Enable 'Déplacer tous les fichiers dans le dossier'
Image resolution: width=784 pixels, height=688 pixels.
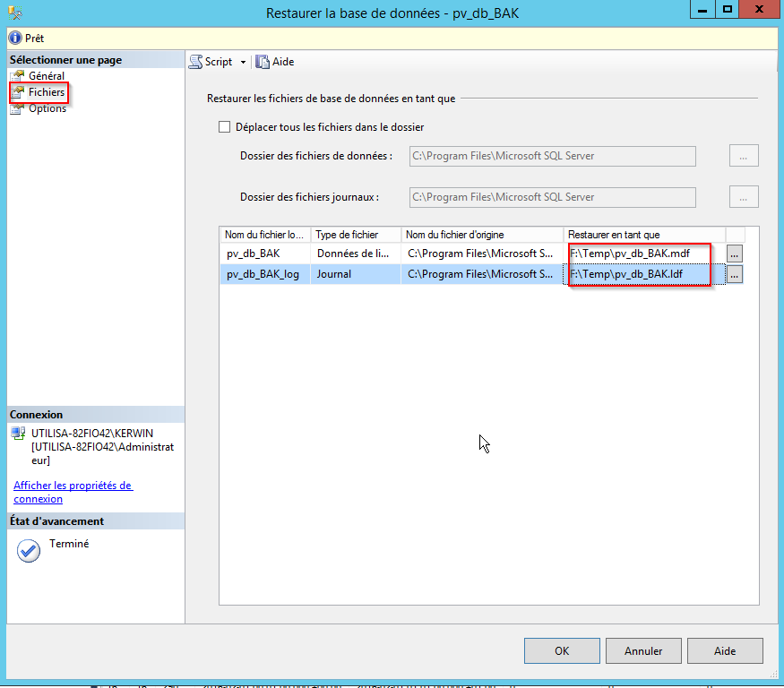[x=225, y=127]
